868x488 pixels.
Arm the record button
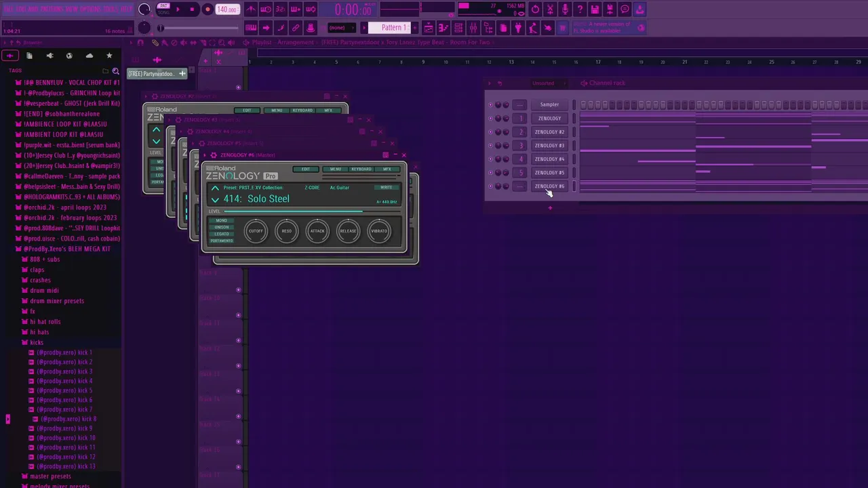coord(208,9)
